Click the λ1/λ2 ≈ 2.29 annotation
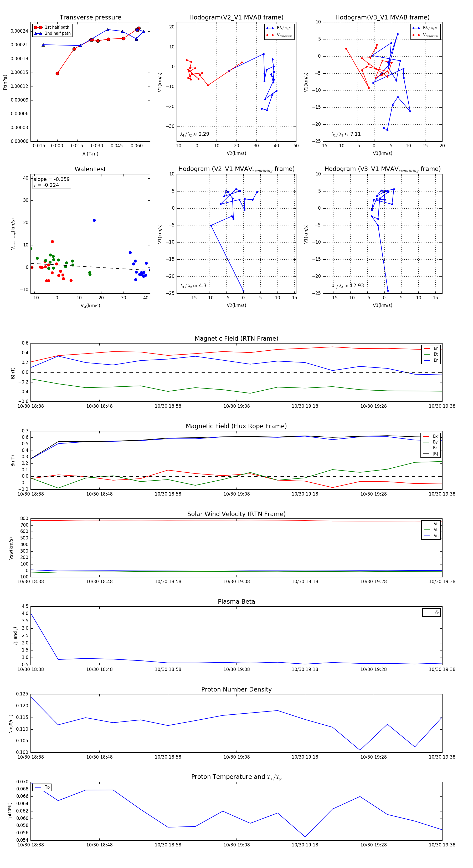Viewport: 473px width, 868px height. (x=194, y=134)
